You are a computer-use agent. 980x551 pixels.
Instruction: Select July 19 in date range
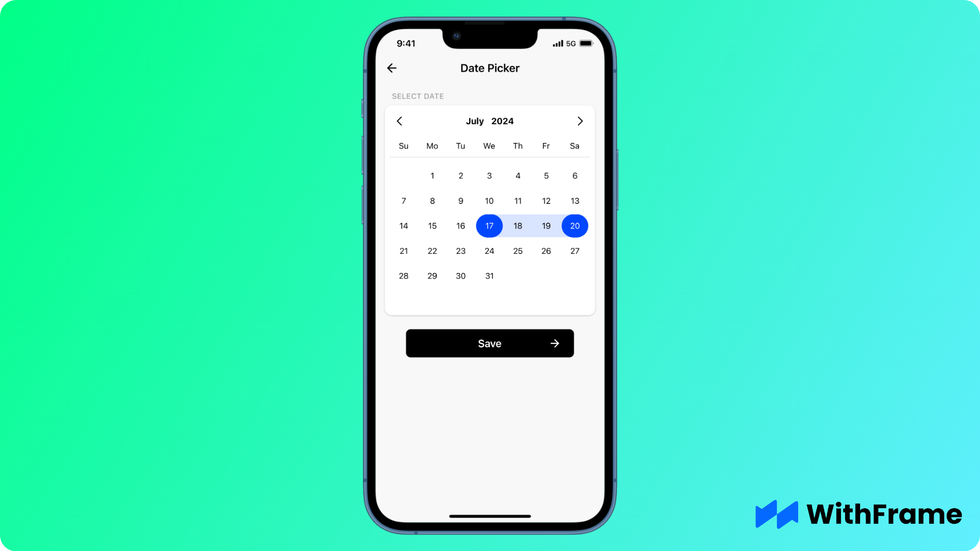(x=546, y=225)
